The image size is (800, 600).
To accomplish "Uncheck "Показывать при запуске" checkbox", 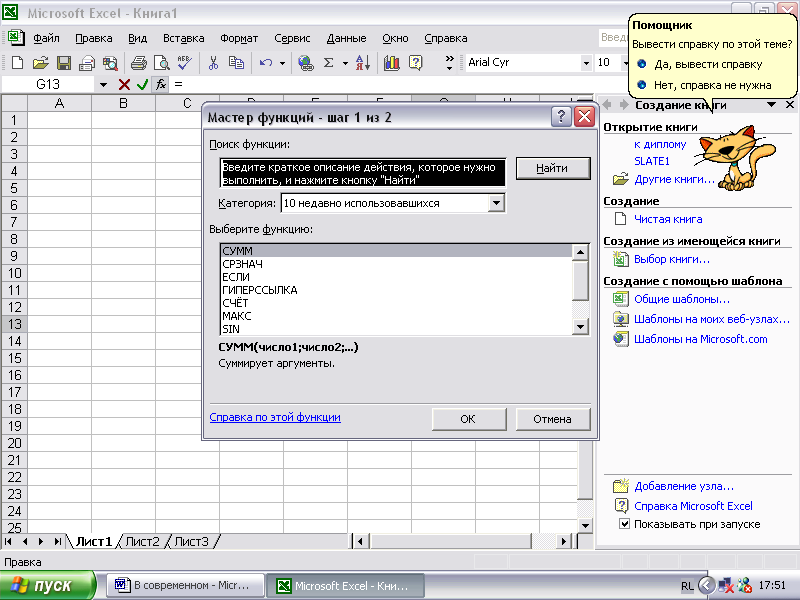I will [624, 524].
